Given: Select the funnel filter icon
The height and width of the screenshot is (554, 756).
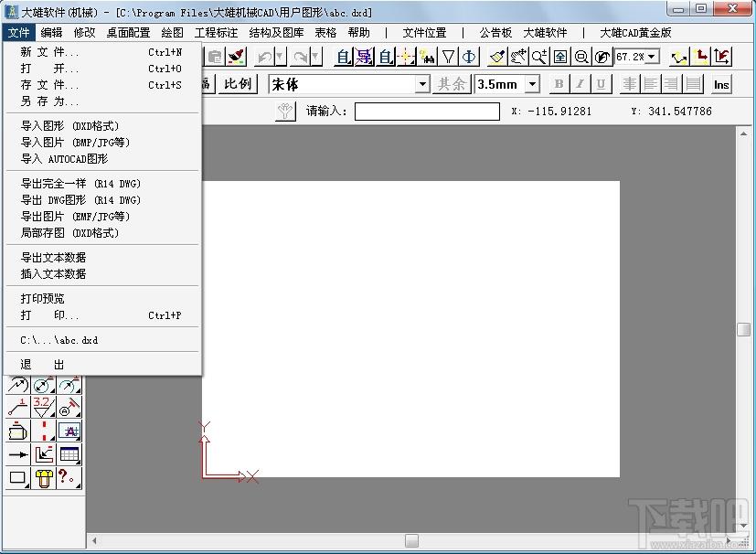Looking at the screenshot, I should (449, 57).
